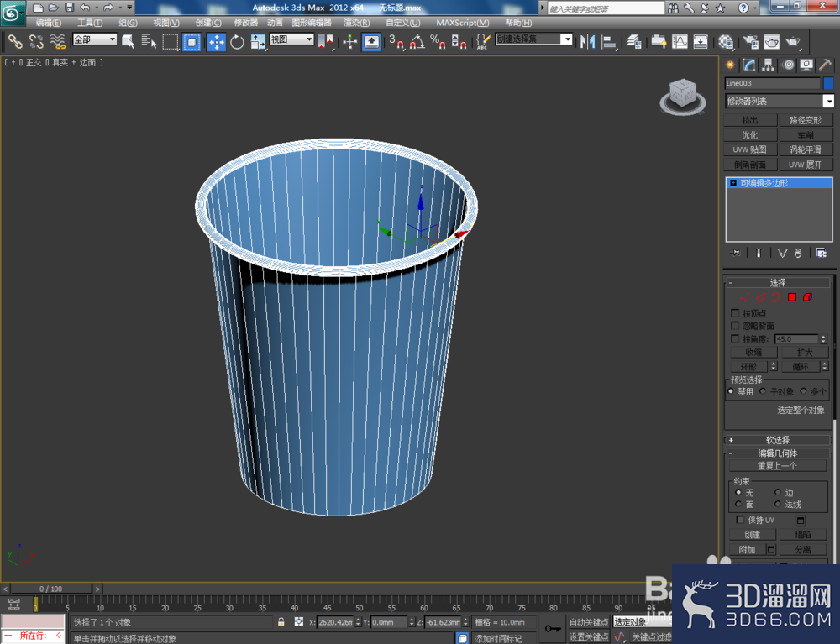Open the 选定对象 key filter dropdown
Screen dimensions: 840x644
[x=643, y=621]
